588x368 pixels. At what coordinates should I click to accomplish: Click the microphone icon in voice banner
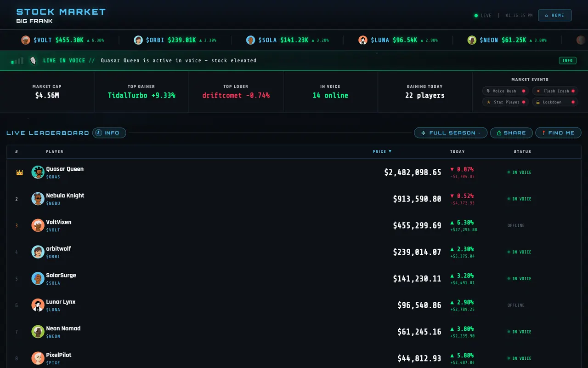tap(33, 60)
